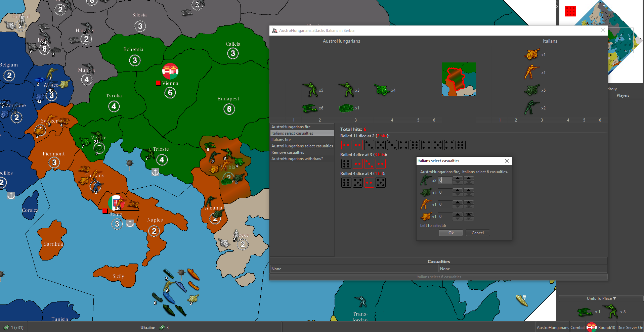Select the 'AustroHungarians withdraw?' battle step
Viewport: 644px width, 332px height.
[x=302, y=159]
